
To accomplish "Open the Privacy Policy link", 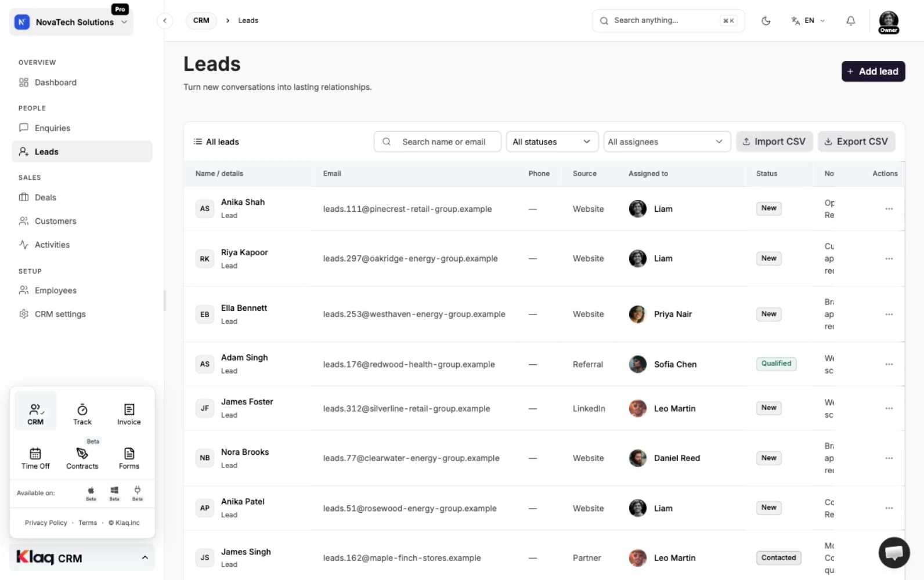I will click(46, 523).
